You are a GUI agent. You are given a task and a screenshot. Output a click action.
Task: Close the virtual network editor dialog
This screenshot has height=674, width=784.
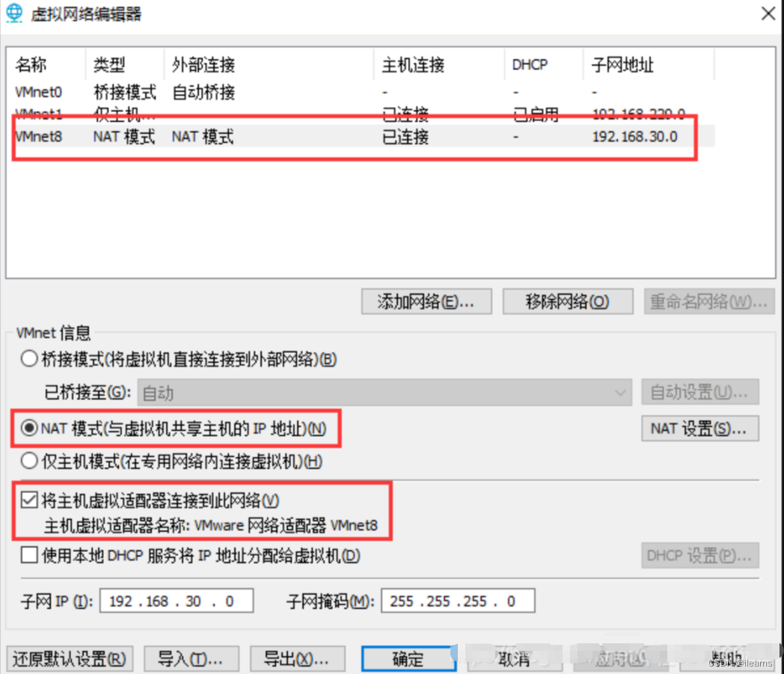coord(768,13)
